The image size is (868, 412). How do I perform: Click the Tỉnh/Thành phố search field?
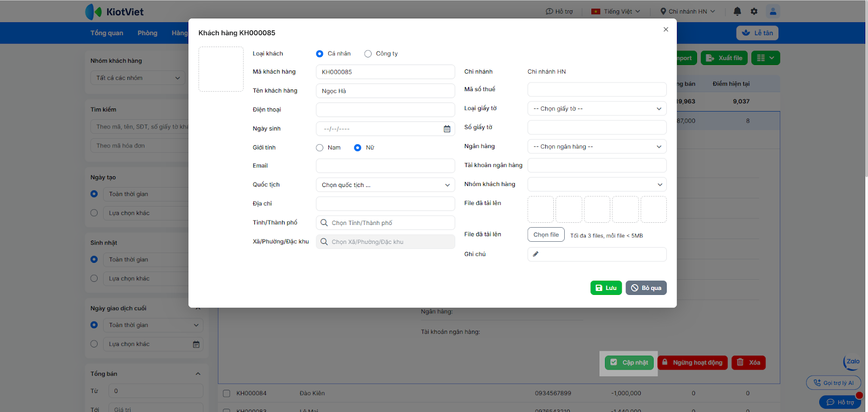click(x=385, y=223)
